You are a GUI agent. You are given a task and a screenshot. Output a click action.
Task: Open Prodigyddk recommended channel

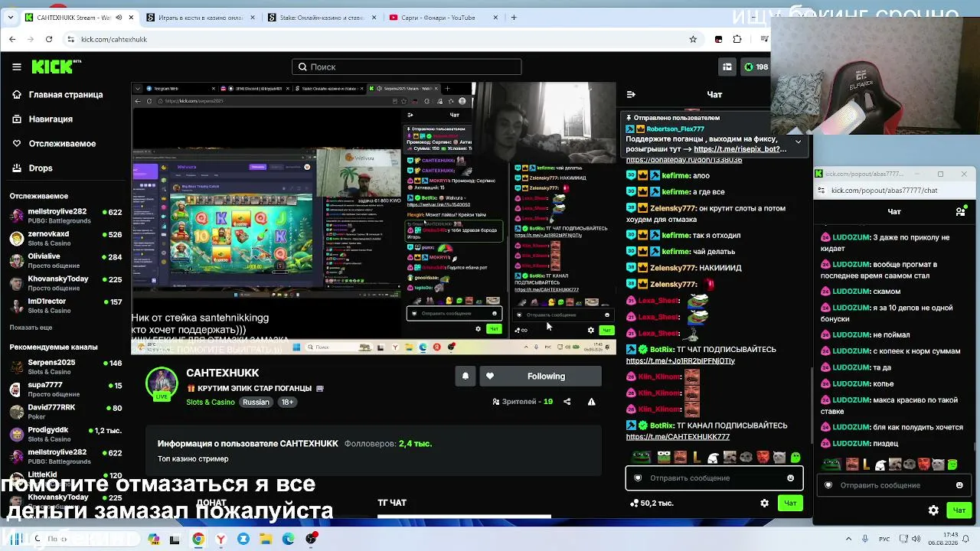point(65,434)
